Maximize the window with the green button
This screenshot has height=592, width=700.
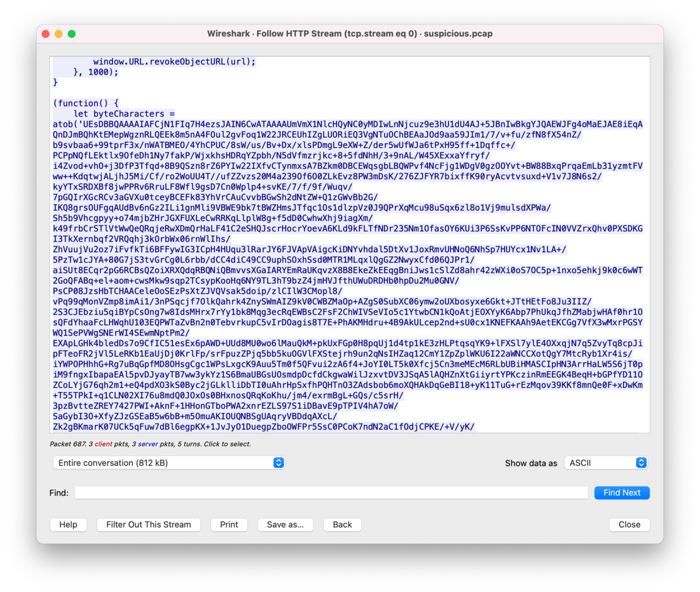point(71,34)
